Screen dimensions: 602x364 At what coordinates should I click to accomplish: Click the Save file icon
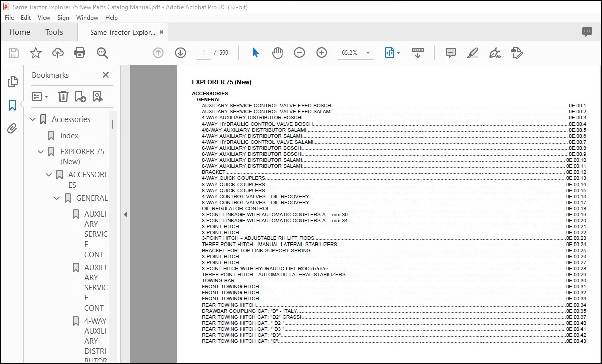pos(14,53)
